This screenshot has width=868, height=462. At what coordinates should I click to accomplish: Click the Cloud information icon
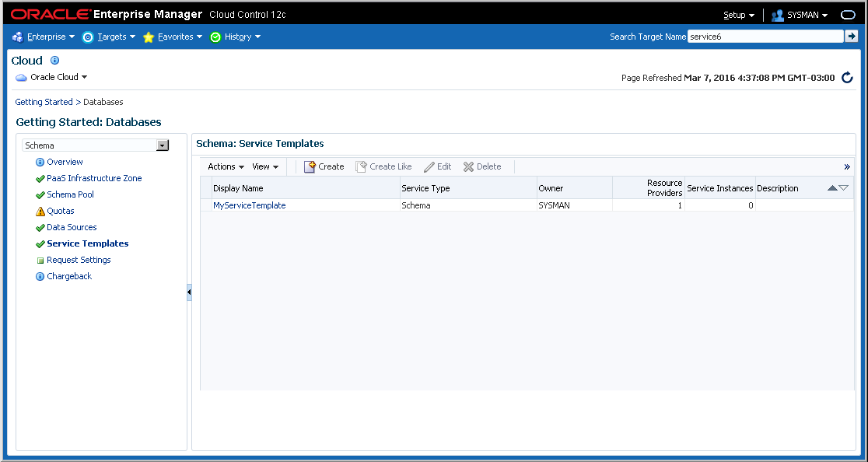click(x=54, y=61)
